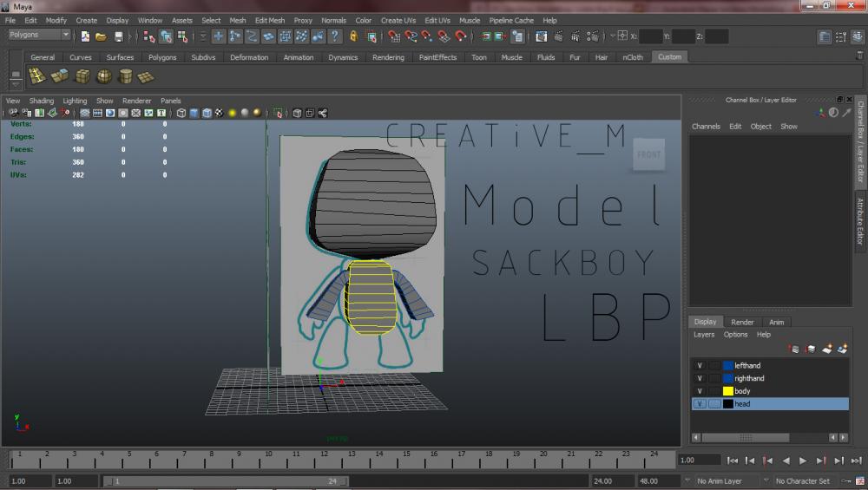Click the help question-mark snap icon
868x490 pixels.
tap(335, 36)
